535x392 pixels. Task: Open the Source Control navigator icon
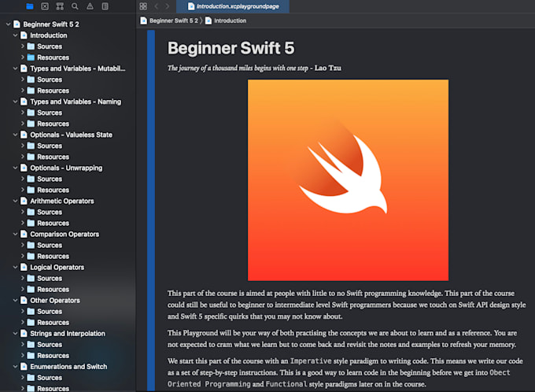45,6
